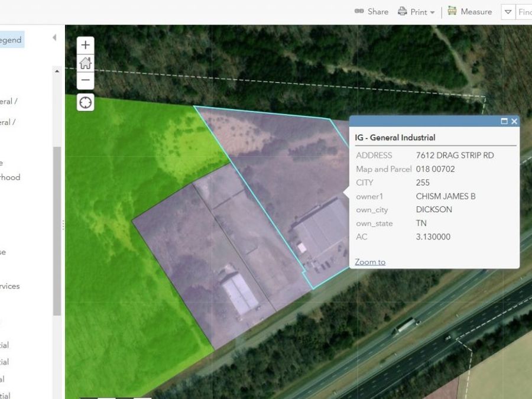This screenshot has width=532, height=399.
Task: Click the Share chain link icon
Action: pyautogui.click(x=359, y=11)
